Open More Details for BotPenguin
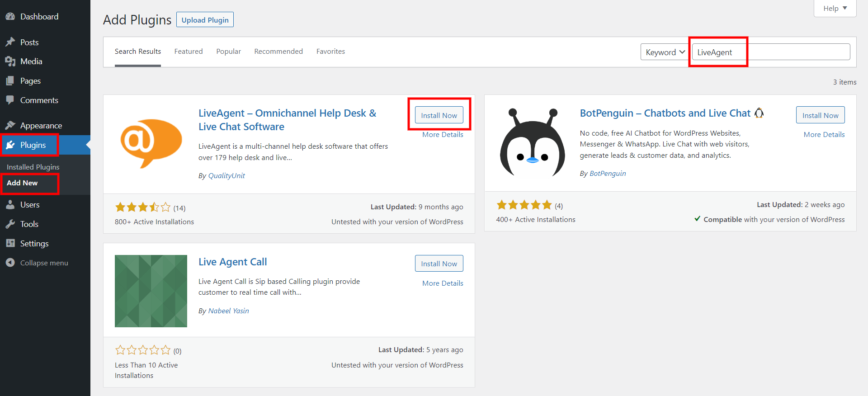Image resolution: width=868 pixels, height=396 pixels. [824, 135]
